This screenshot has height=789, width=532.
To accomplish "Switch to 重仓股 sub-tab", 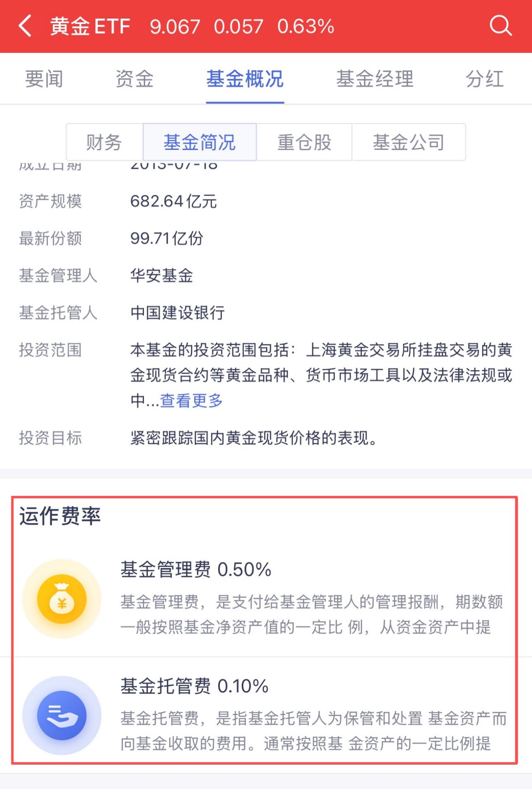I will [x=304, y=142].
